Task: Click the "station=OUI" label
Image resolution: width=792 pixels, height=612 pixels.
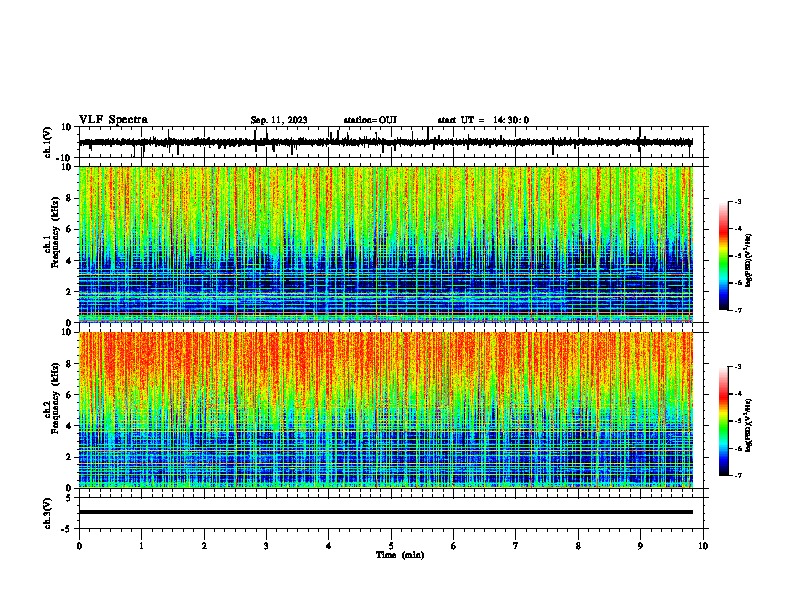Action: (370, 120)
